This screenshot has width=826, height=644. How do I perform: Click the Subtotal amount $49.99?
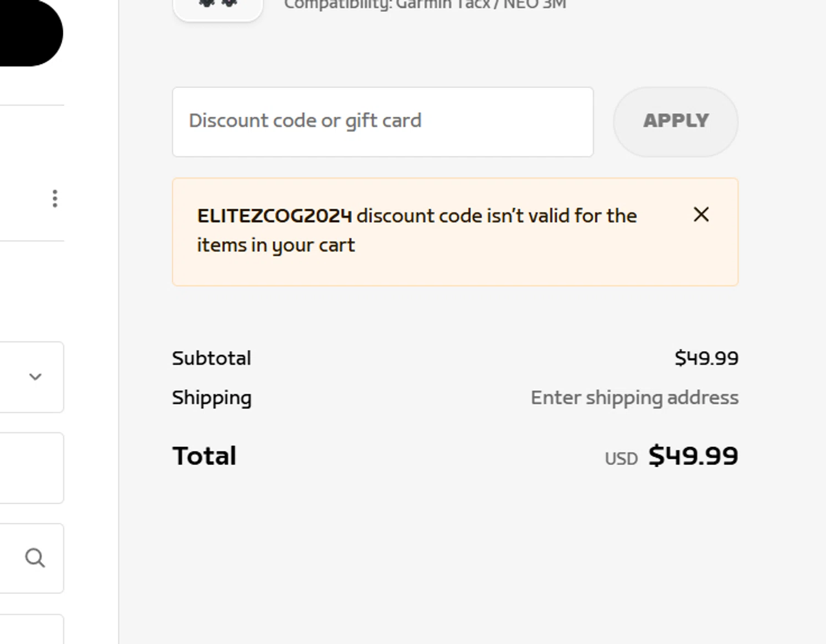[x=706, y=358]
